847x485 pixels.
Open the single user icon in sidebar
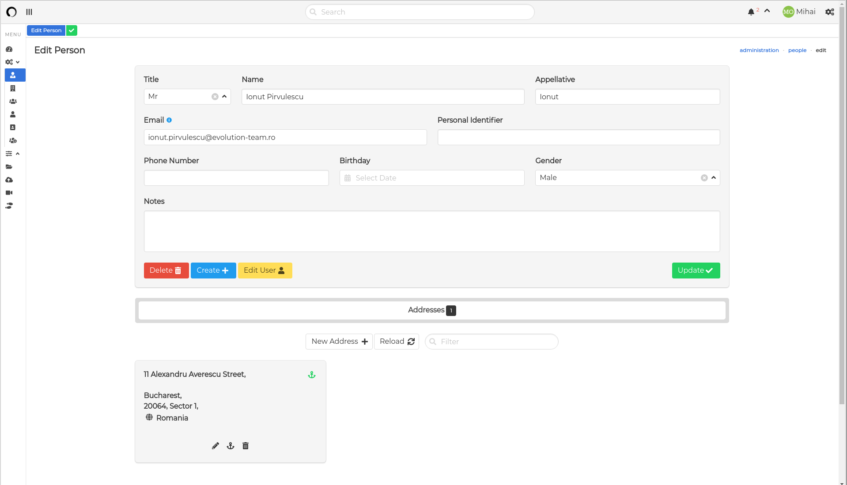point(12,114)
